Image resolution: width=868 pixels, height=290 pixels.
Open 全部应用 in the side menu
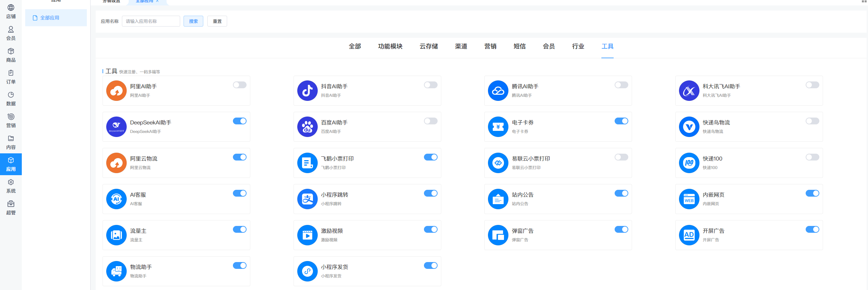pyautogui.click(x=56, y=18)
